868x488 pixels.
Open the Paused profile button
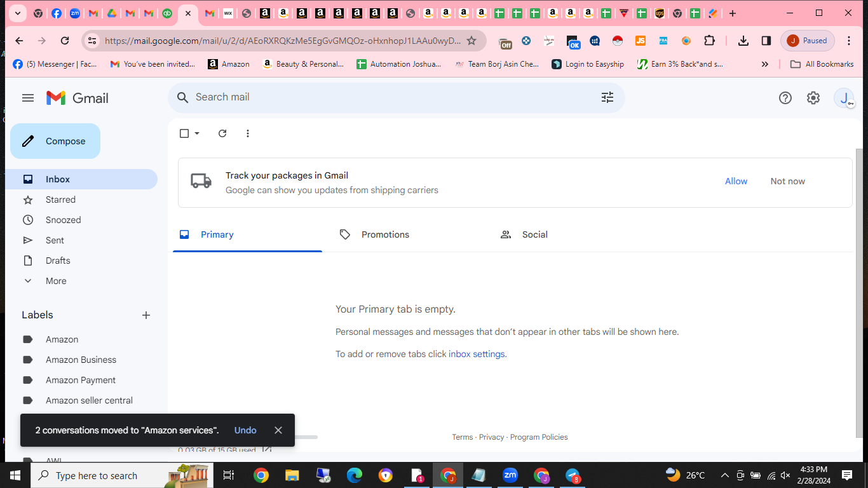click(x=808, y=41)
